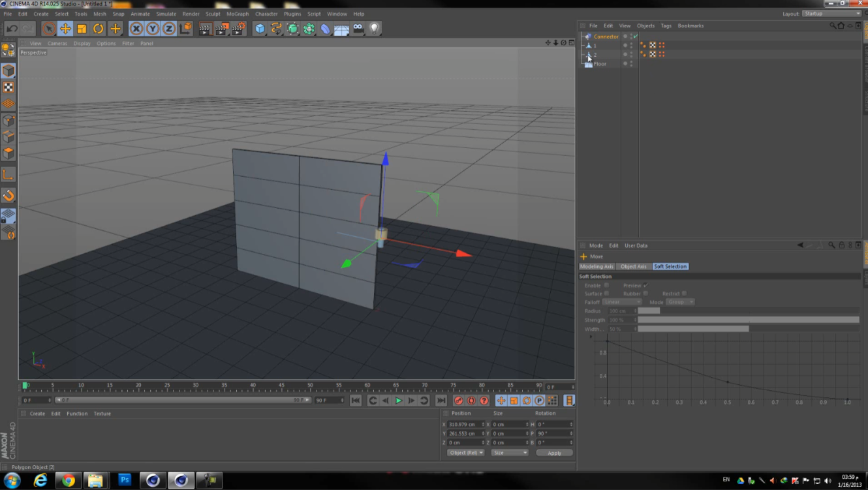Viewport: 868px width, 490px height.
Task: Activate the Scale tool in top toolbar
Action: point(82,29)
